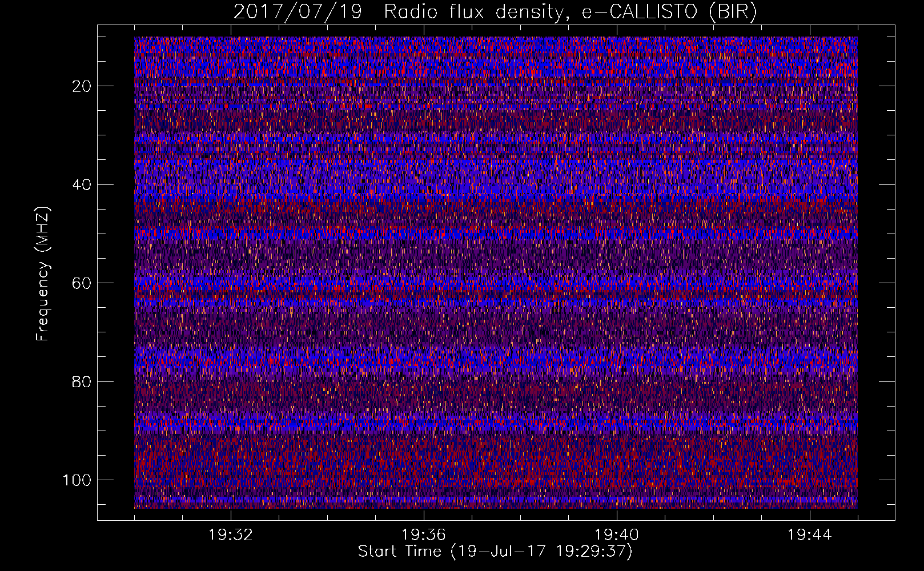924x571 pixels.
Task: Click the "80" frequency tick label
Action: [x=82, y=382]
